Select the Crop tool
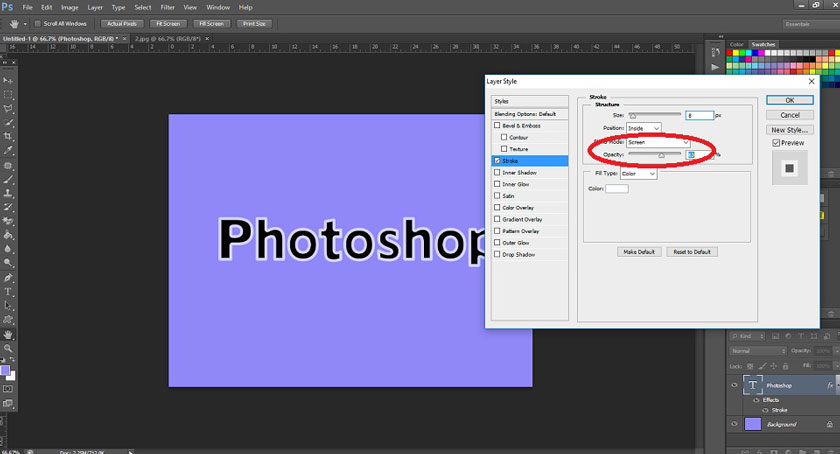The image size is (840, 454). [8, 136]
